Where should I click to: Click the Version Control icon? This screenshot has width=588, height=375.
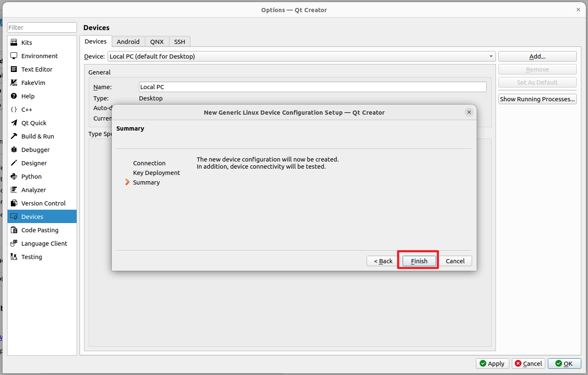coord(14,203)
